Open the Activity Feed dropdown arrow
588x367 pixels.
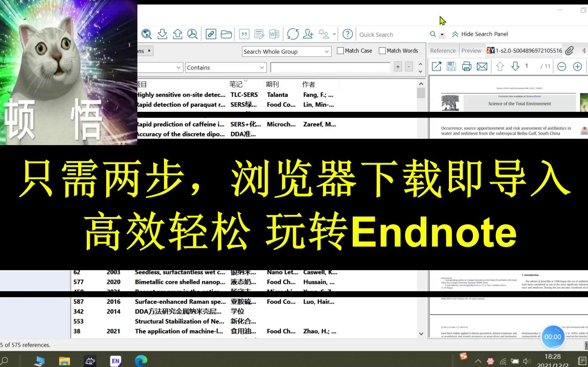coord(334,34)
